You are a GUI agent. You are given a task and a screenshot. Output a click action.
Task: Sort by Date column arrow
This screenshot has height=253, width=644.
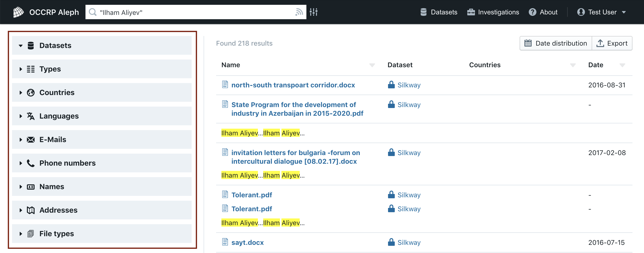[622, 65]
